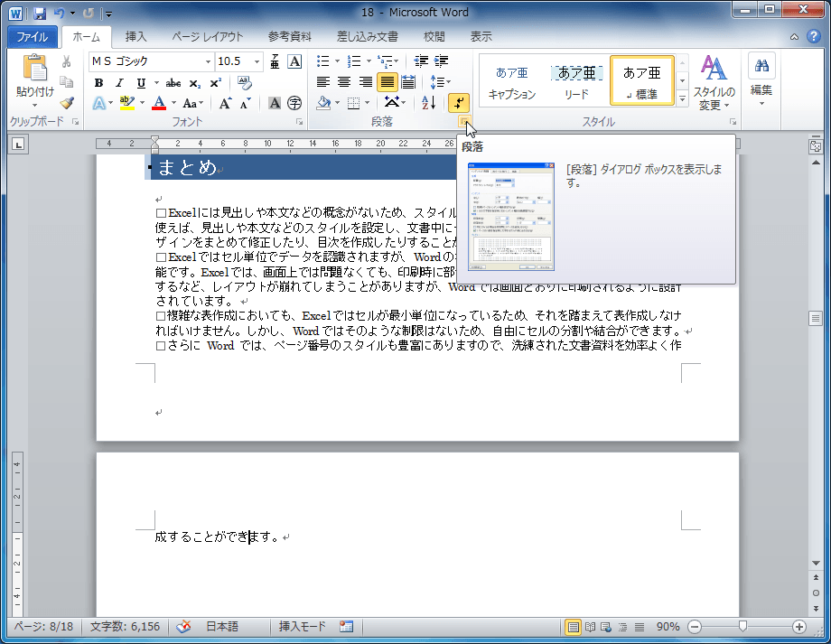Viewport: 831px width, 644px height.
Task: Save the document from quick access toolbar
Action: point(39,14)
